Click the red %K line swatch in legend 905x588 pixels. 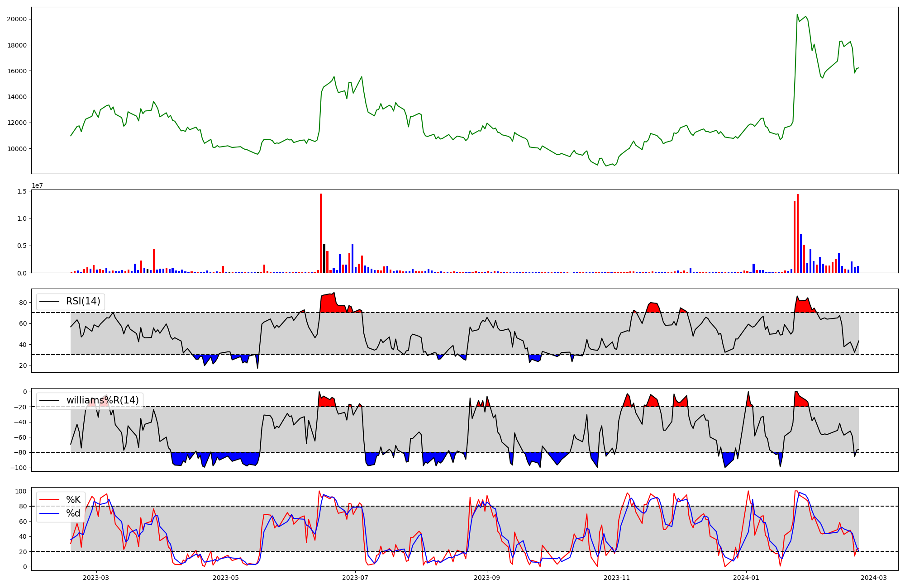click(50, 499)
